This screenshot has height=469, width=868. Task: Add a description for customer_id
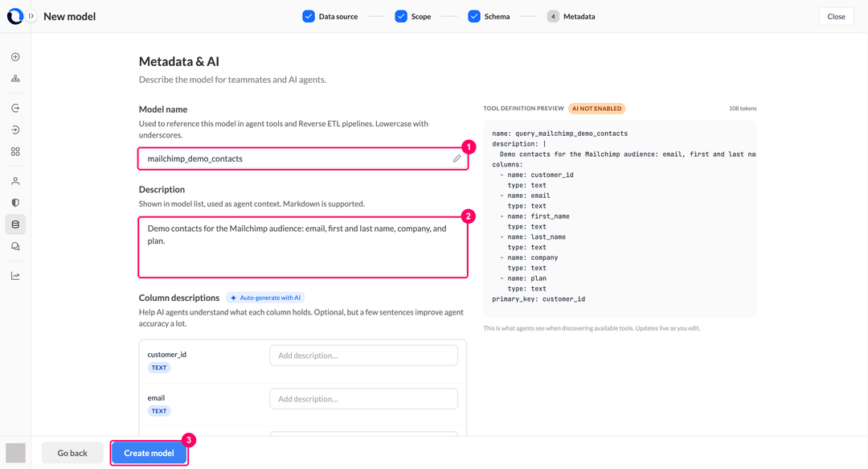[x=364, y=356]
